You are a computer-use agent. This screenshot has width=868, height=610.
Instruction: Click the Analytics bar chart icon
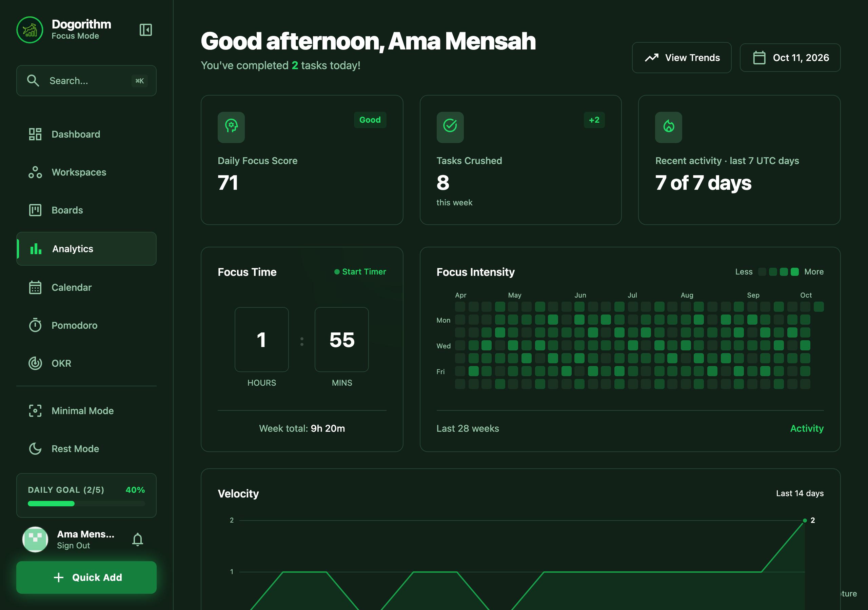[x=36, y=249]
